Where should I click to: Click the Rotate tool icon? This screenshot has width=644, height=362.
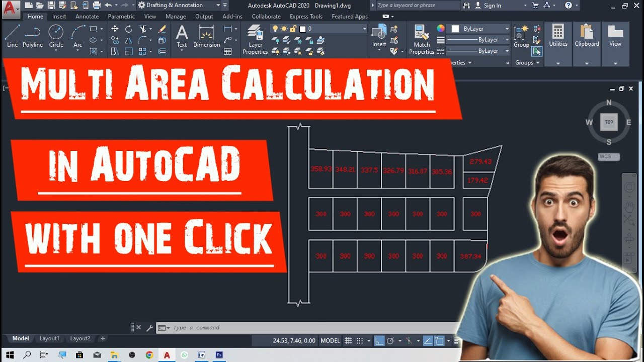click(x=129, y=29)
